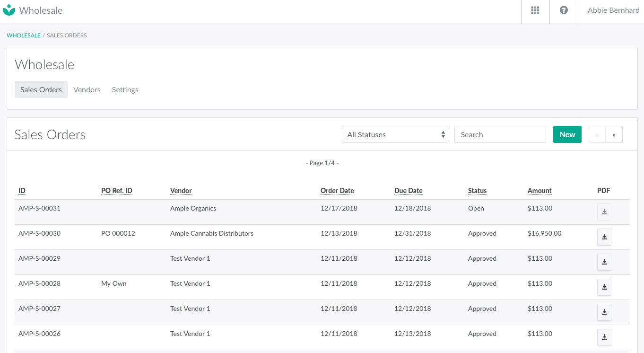Click the New sales order button
Image resolution: width=644 pixels, height=353 pixels.
(x=567, y=134)
